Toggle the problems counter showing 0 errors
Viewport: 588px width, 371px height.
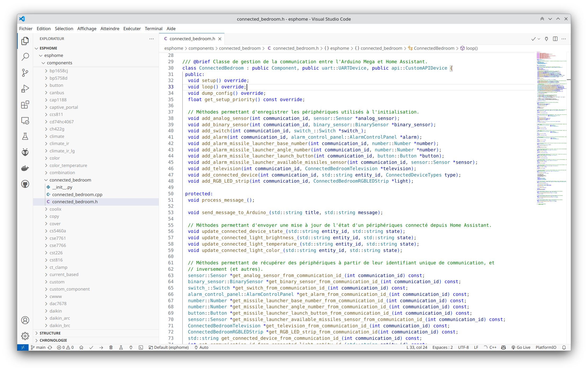(x=65, y=347)
